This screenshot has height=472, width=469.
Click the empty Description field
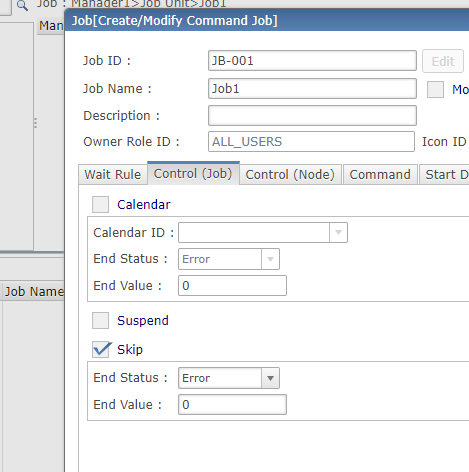tap(312, 116)
